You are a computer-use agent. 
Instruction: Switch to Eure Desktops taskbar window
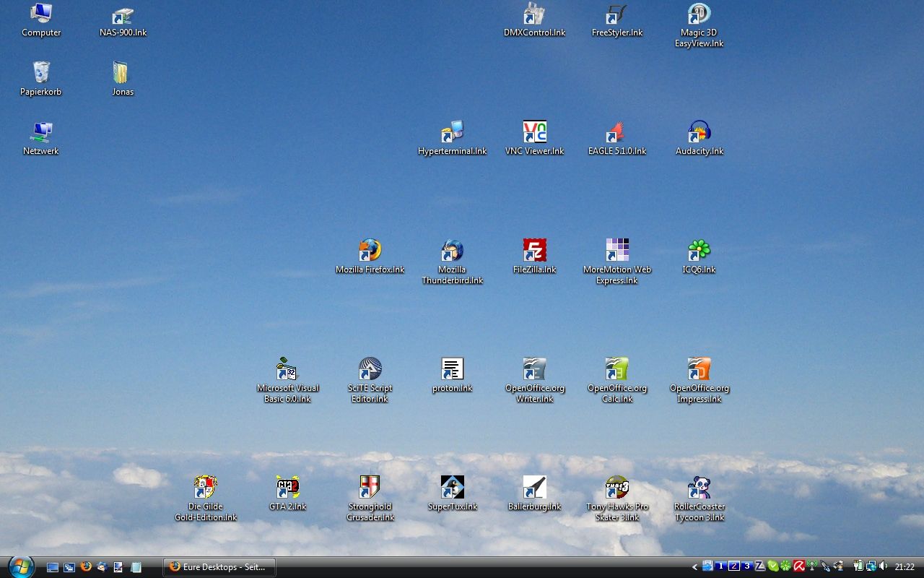[219, 567]
